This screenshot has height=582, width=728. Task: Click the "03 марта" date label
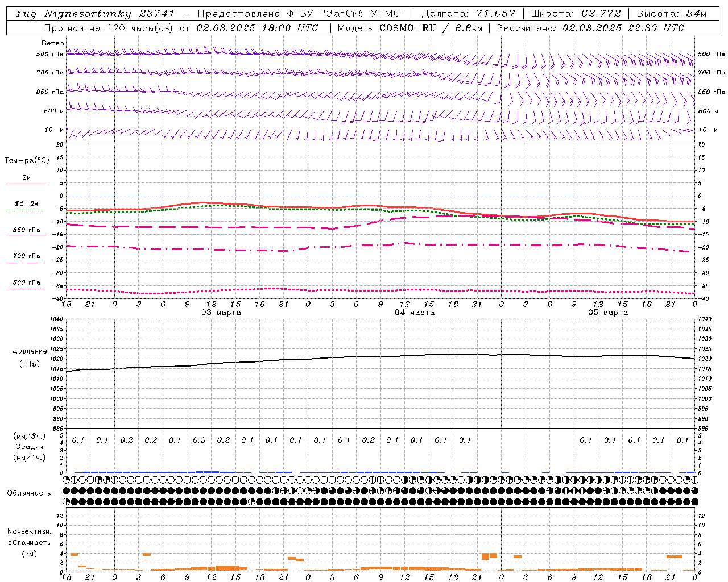222,313
